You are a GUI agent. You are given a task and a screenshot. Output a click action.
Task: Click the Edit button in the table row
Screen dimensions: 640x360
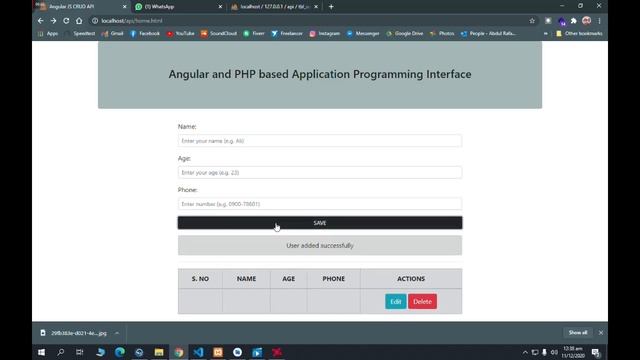pos(396,302)
